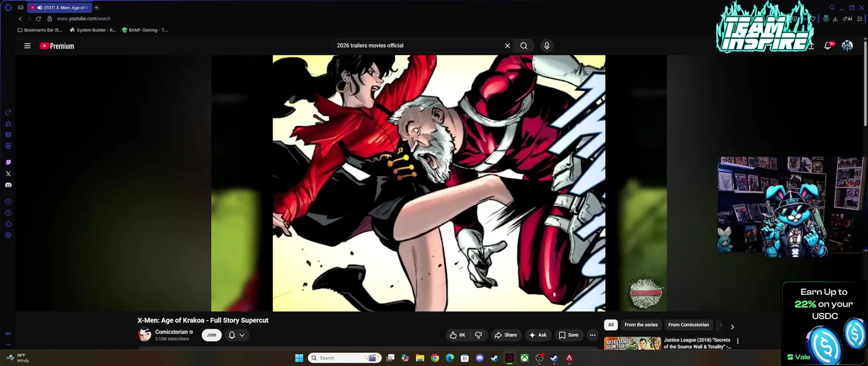Open Opera downloads icon
Viewport: 868px width, 366px height.
click(835, 19)
